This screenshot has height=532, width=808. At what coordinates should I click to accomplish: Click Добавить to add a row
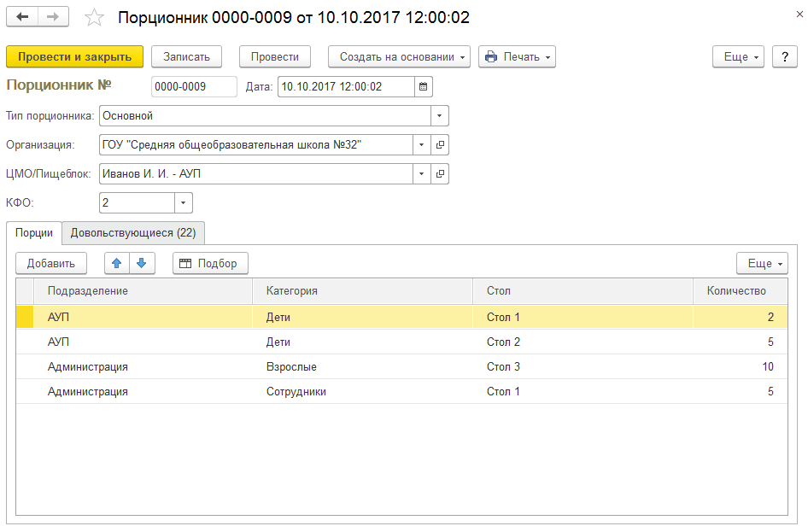click(51, 263)
